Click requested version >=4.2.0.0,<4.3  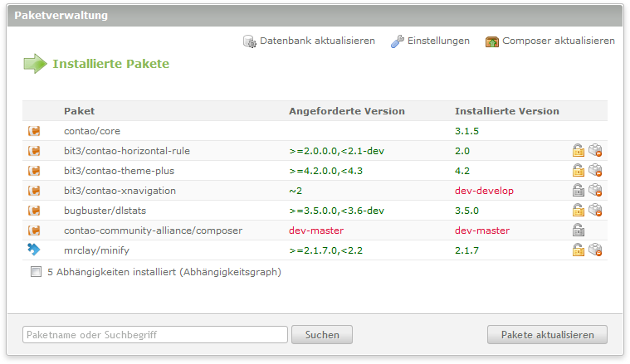326,171
